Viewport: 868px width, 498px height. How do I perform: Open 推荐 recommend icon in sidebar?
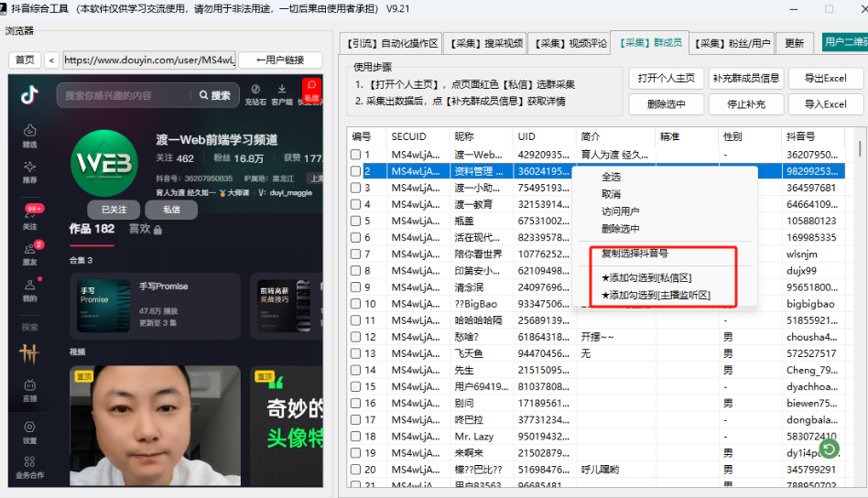(30, 171)
